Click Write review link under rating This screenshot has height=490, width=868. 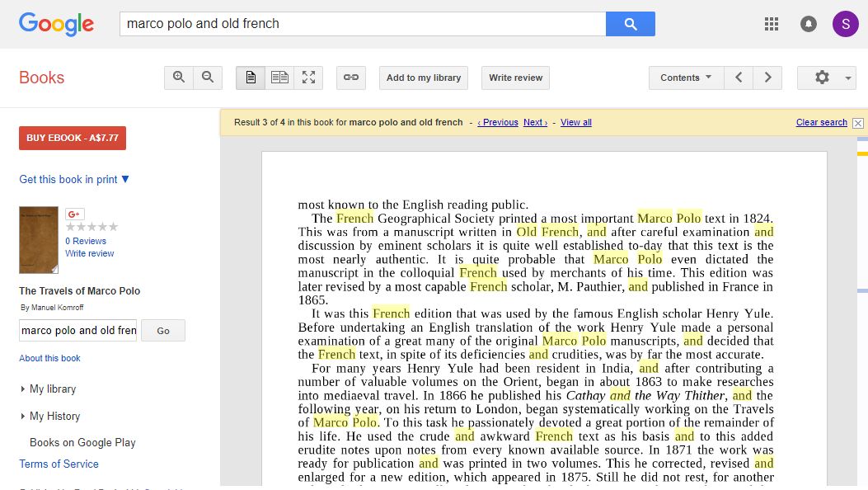90,253
